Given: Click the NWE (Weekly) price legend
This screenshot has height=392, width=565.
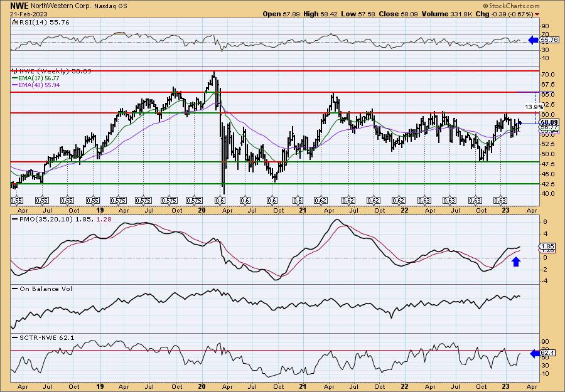Looking at the screenshot, I should coord(51,72).
